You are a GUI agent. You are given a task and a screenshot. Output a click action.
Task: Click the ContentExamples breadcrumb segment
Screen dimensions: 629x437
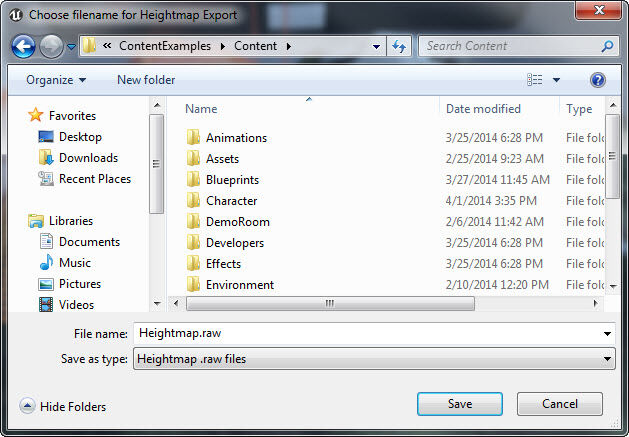(x=165, y=46)
